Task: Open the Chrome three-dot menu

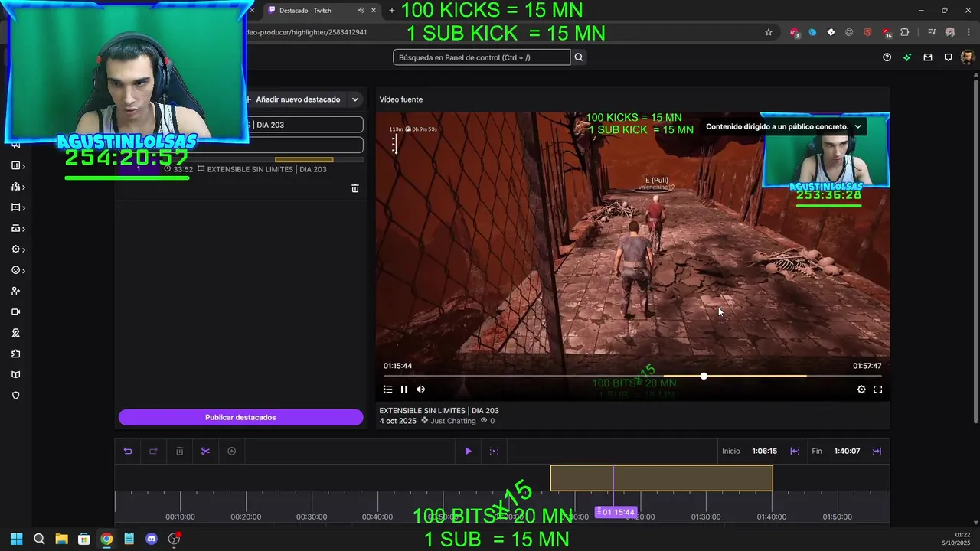Action: tap(969, 32)
